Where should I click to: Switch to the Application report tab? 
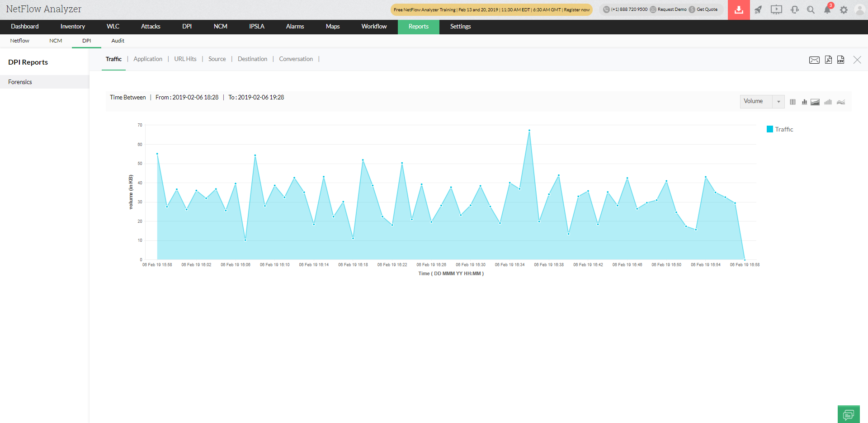click(148, 59)
